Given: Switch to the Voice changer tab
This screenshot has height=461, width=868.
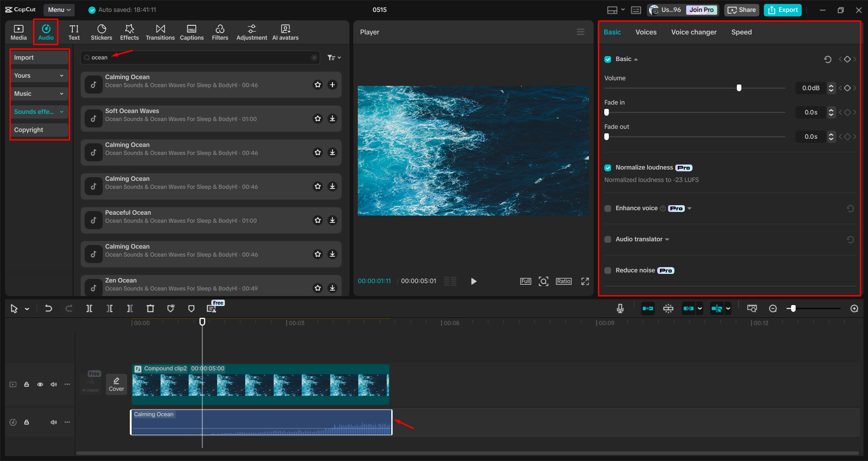Looking at the screenshot, I should click(694, 32).
